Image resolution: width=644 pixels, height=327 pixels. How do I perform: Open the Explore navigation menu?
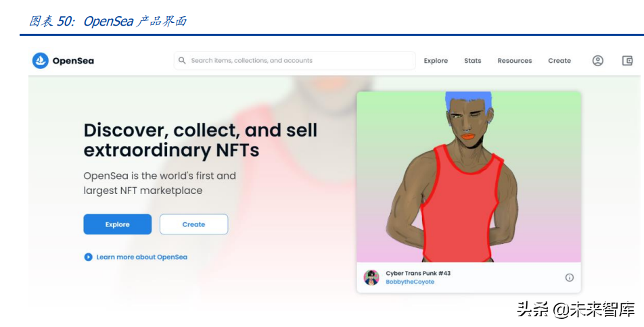[436, 61]
